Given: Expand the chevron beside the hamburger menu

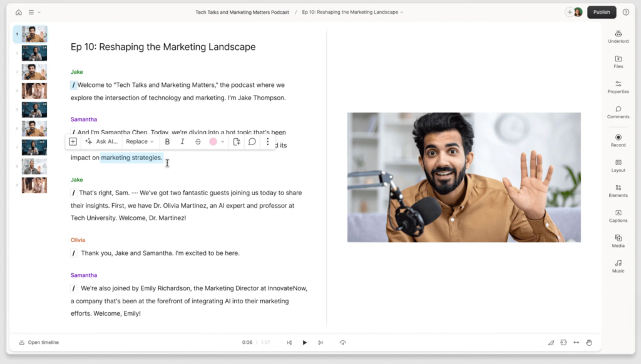Looking at the screenshot, I should [39, 13].
